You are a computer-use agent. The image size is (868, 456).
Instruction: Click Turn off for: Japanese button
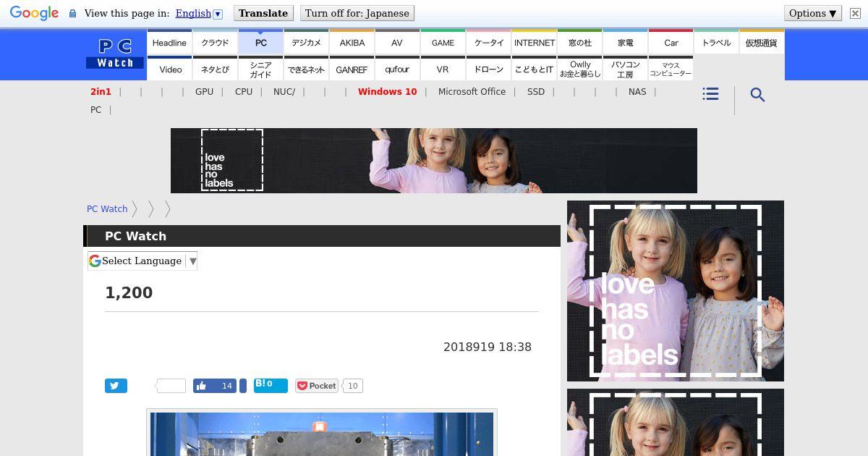tap(357, 13)
